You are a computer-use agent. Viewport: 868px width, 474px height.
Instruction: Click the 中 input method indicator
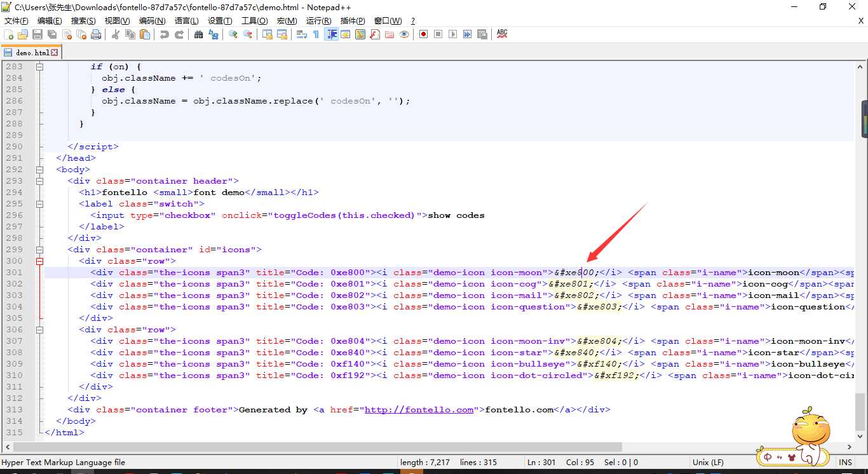768,457
